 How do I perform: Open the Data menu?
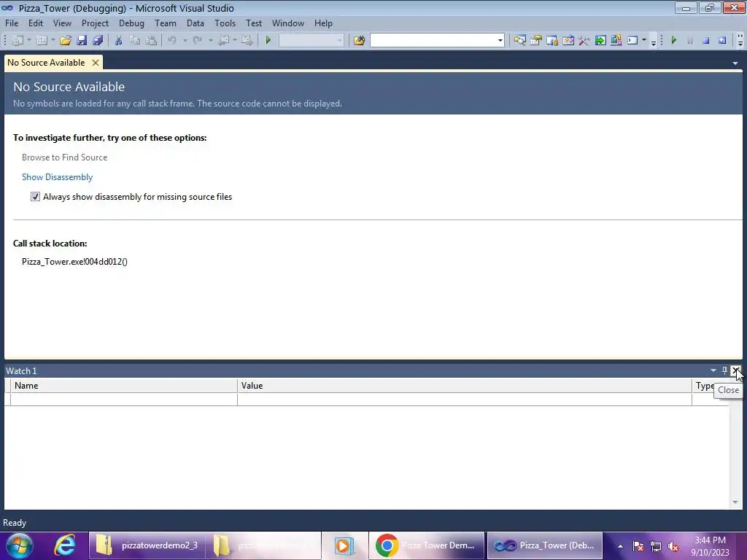[x=196, y=23]
